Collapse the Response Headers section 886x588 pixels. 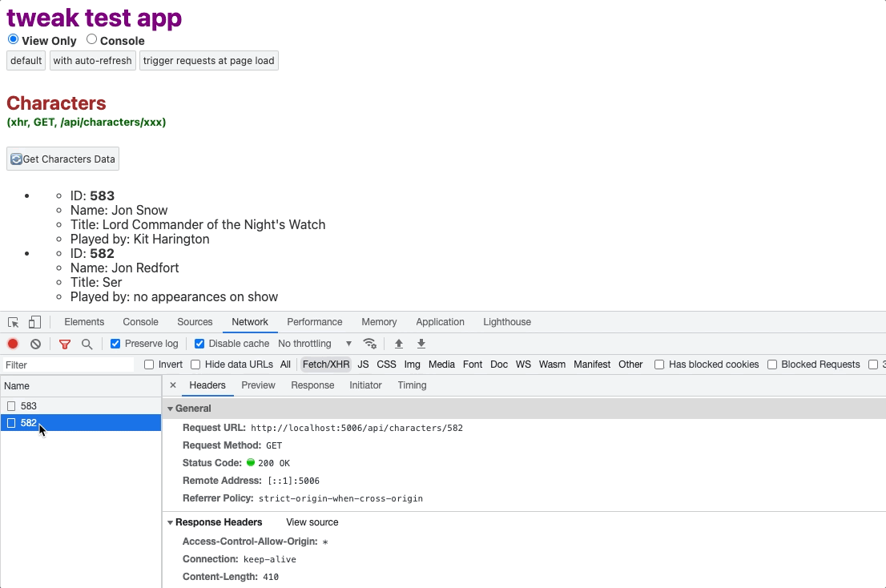click(170, 522)
